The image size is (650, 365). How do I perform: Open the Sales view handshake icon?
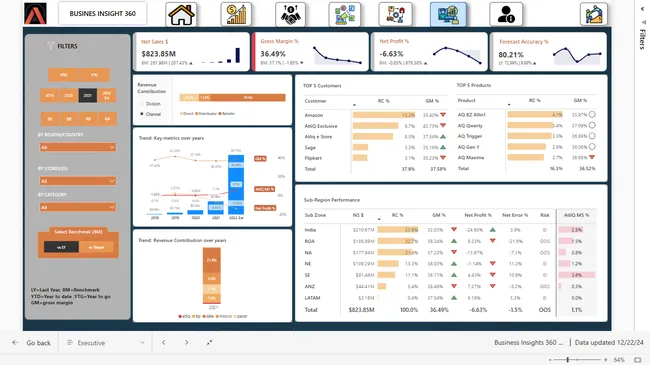coord(290,14)
